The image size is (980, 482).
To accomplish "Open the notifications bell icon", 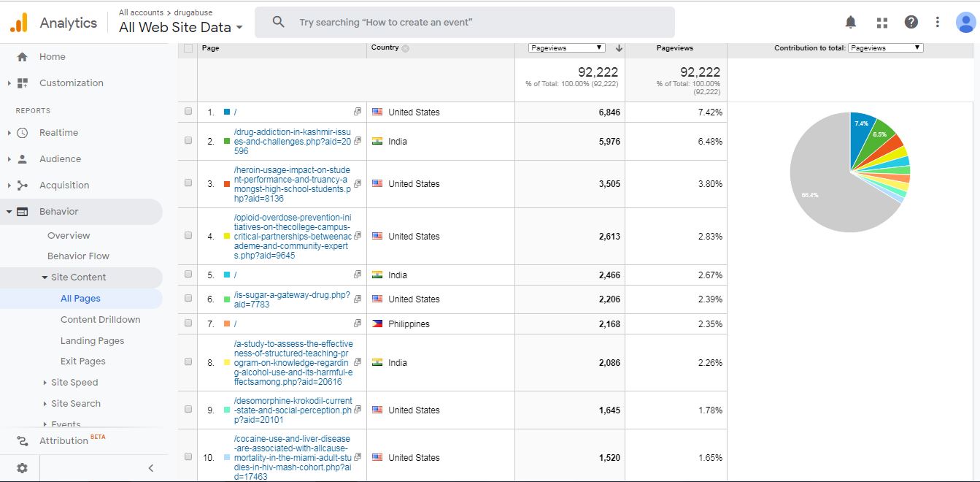I will pos(851,23).
